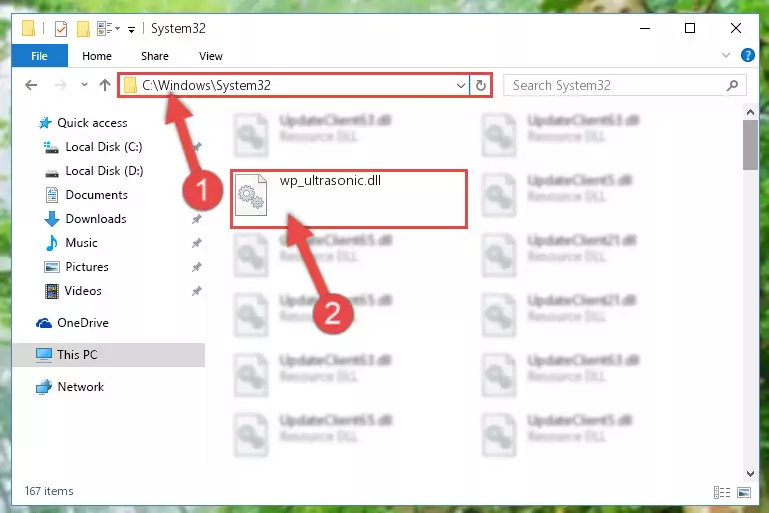Go up one folder level with up arrow
The width and height of the screenshot is (769, 513).
(104, 85)
